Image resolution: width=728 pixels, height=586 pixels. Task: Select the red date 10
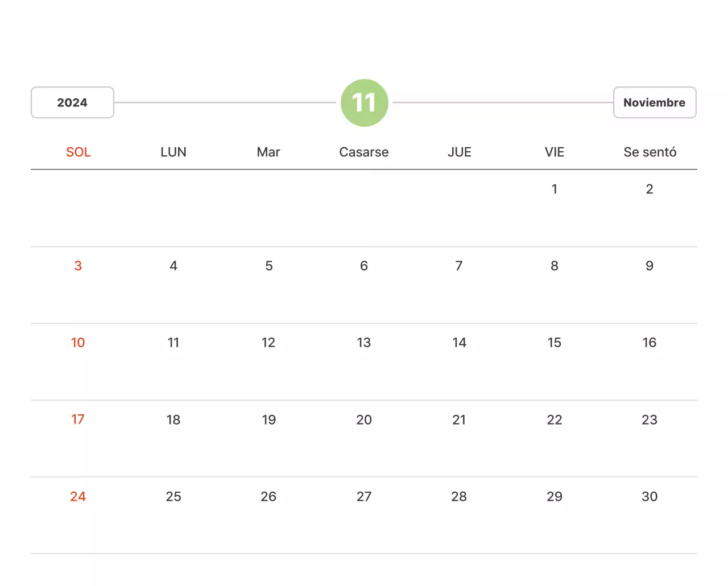[78, 343]
